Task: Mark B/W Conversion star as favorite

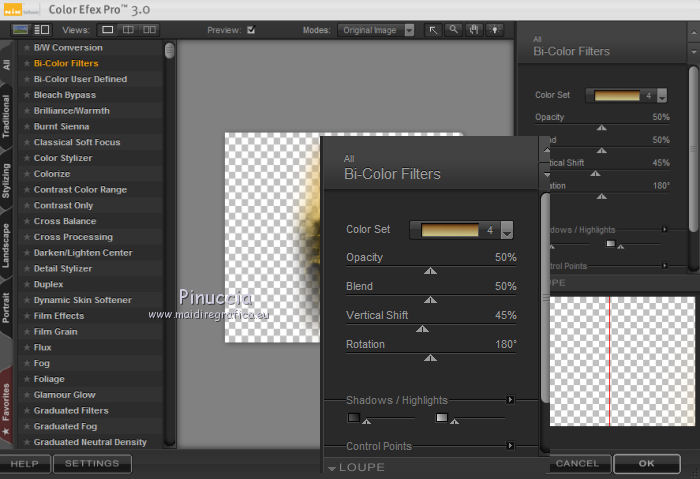Action: 27,47
